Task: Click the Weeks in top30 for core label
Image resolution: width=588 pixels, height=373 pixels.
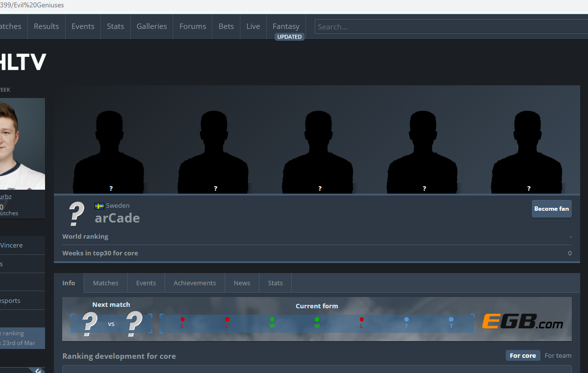Action: coord(100,253)
